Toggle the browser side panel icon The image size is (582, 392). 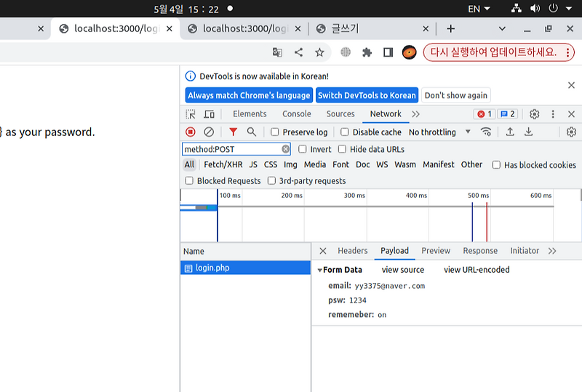coord(388,52)
